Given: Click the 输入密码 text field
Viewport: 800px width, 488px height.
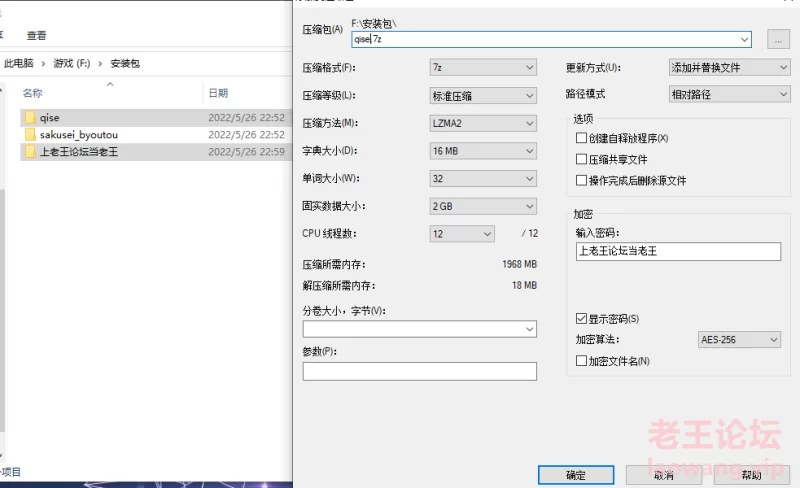Looking at the screenshot, I should point(678,251).
